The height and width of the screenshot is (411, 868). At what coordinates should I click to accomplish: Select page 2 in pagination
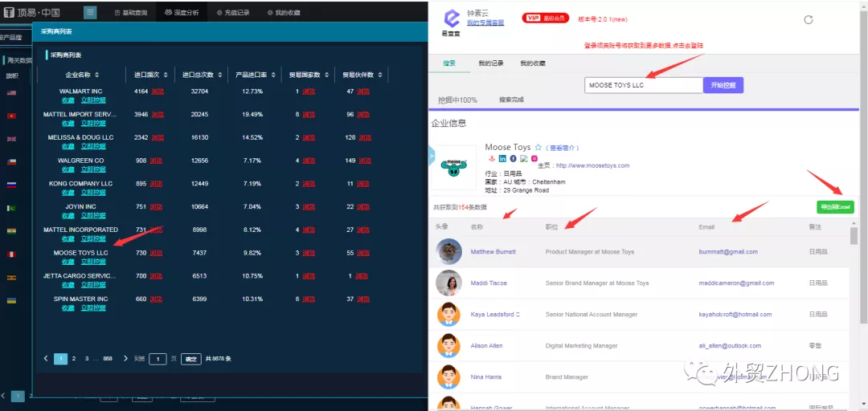(74, 359)
